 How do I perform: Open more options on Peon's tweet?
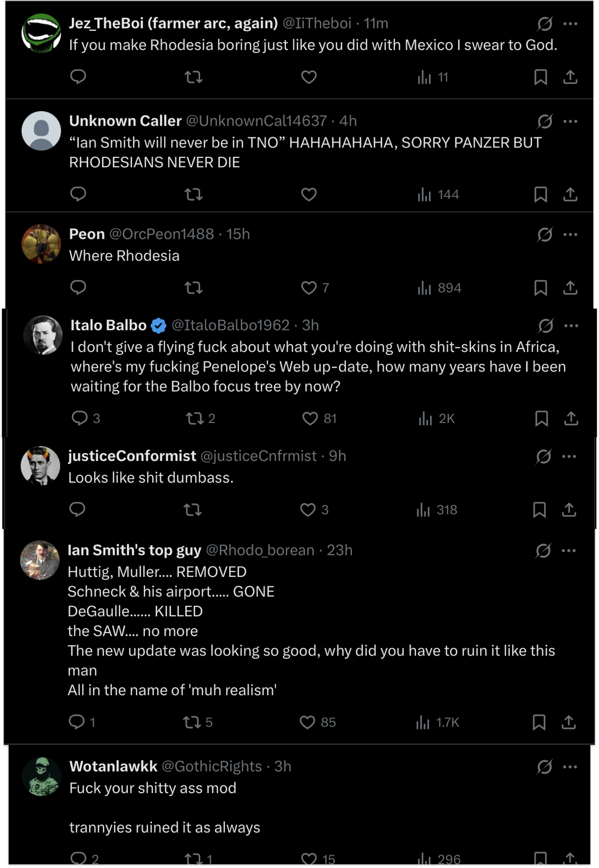coord(570,235)
